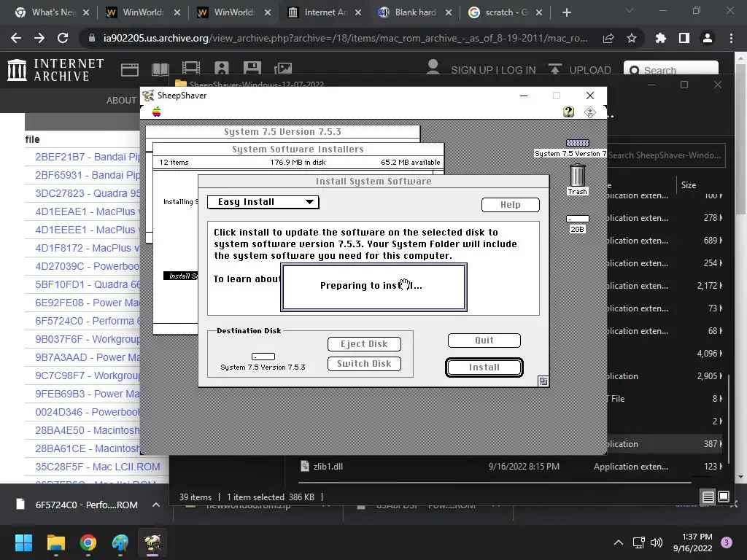Click the user avatar icon near Sign Up

click(x=433, y=67)
